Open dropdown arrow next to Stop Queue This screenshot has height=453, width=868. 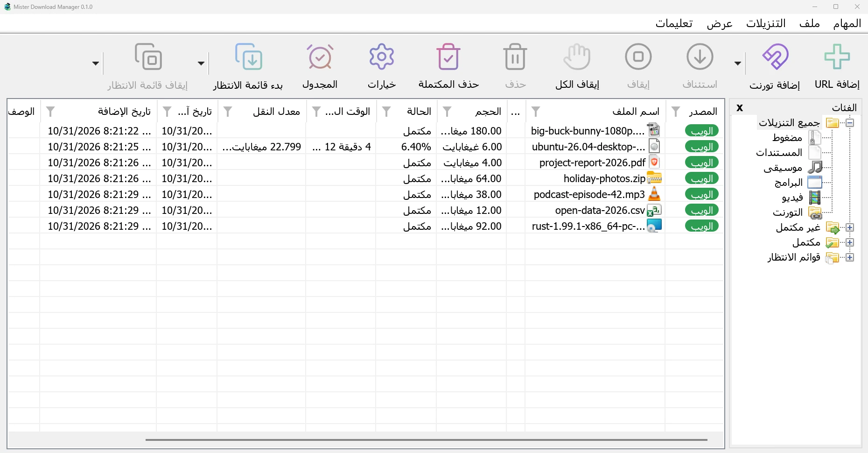point(96,63)
